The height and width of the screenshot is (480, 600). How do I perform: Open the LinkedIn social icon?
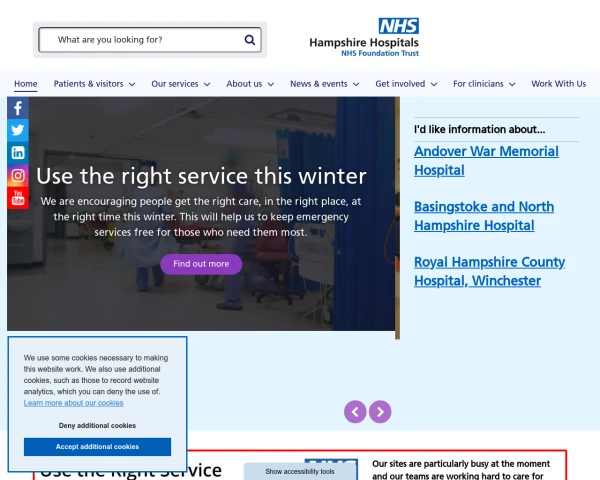point(18,153)
